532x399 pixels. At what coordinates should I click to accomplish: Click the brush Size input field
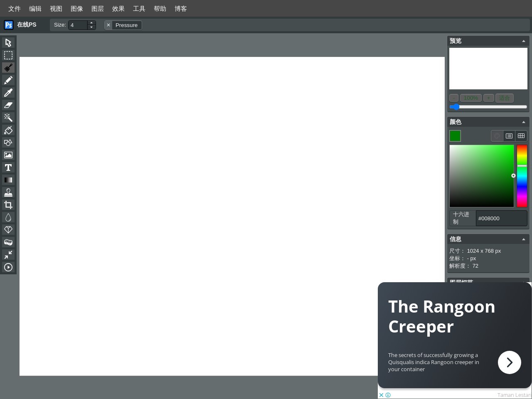(x=78, y=25)
